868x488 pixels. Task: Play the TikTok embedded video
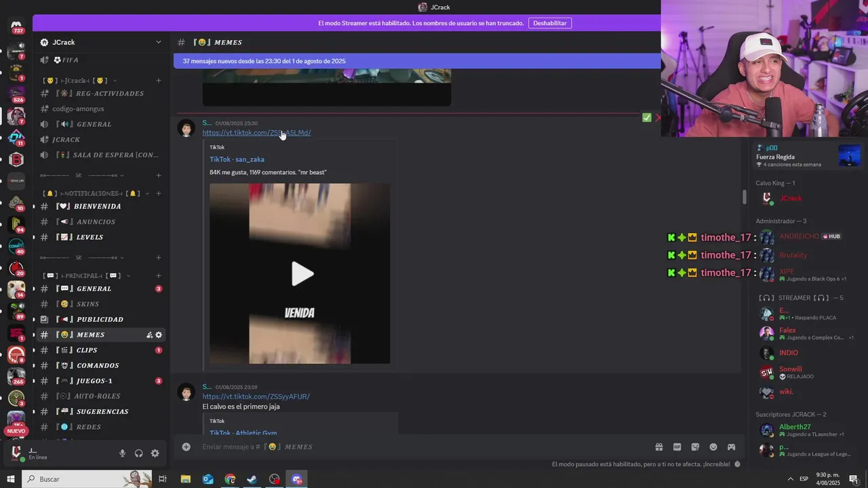pyautogui.click(x=302, y=274)
